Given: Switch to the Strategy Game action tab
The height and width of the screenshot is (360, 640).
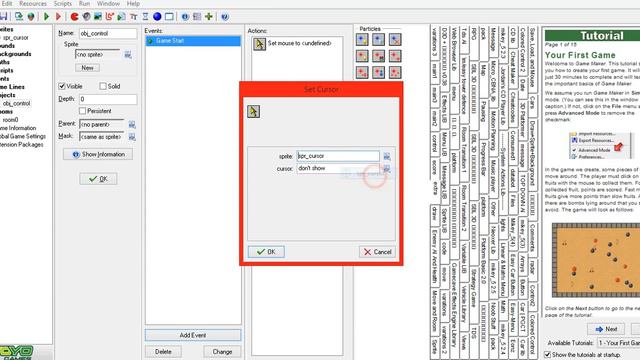Looking at the screenshot, I should 473,287.
